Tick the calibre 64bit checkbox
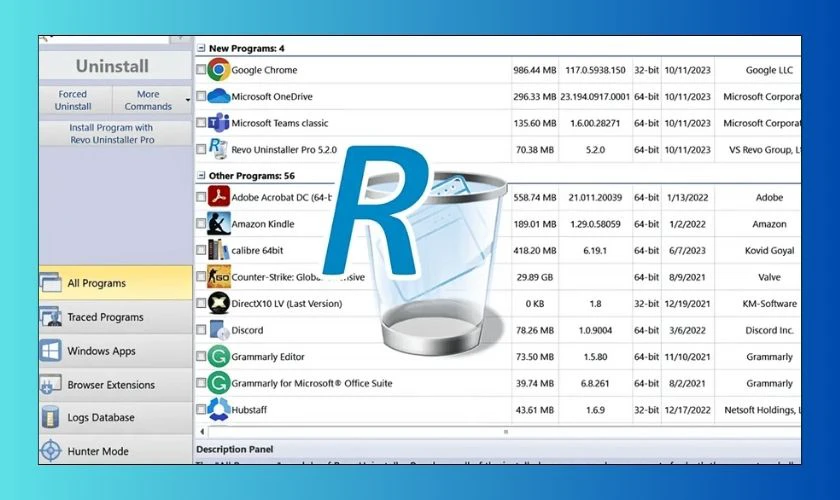Viewport: 840px width, 500px height. pyautogui.click(x=201, y=250)
